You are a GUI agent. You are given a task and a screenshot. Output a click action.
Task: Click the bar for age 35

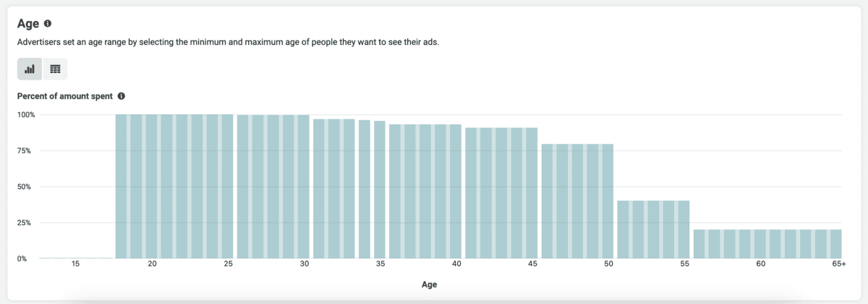tap(380, 190)
